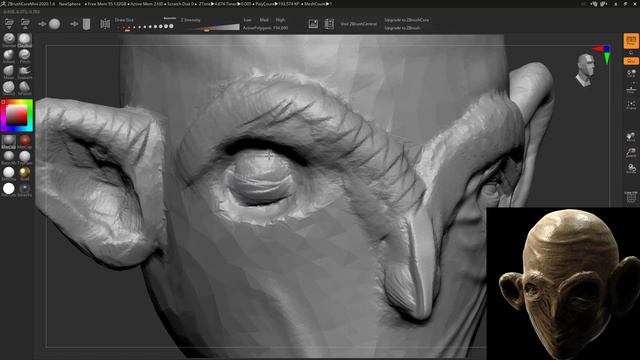Save the project with the save folder icon
The height and width of the screenshot is (360, 640).
(25, 24)
